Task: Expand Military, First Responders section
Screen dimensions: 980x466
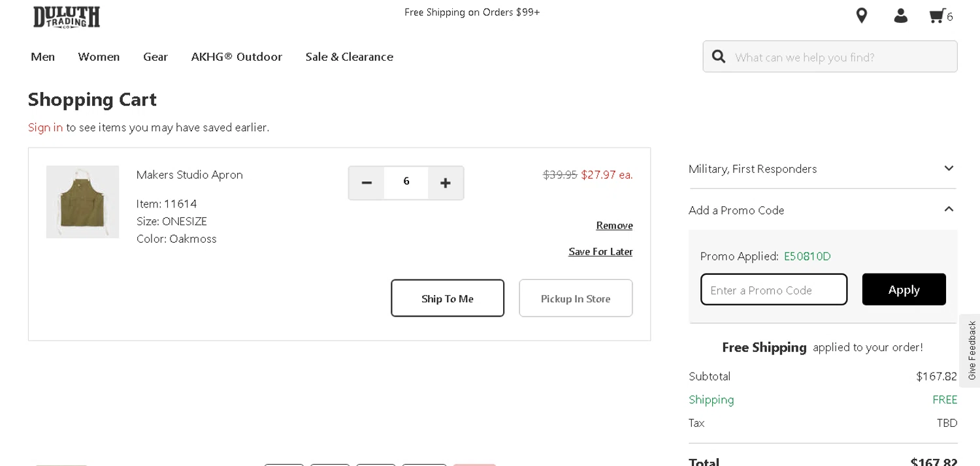Action: tap(823, 169)
